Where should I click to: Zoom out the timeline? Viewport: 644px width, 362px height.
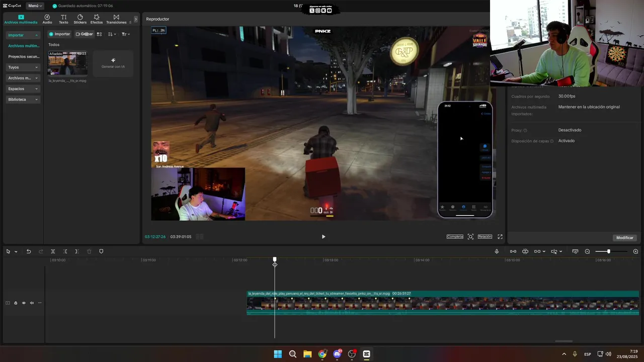point(587,251)
